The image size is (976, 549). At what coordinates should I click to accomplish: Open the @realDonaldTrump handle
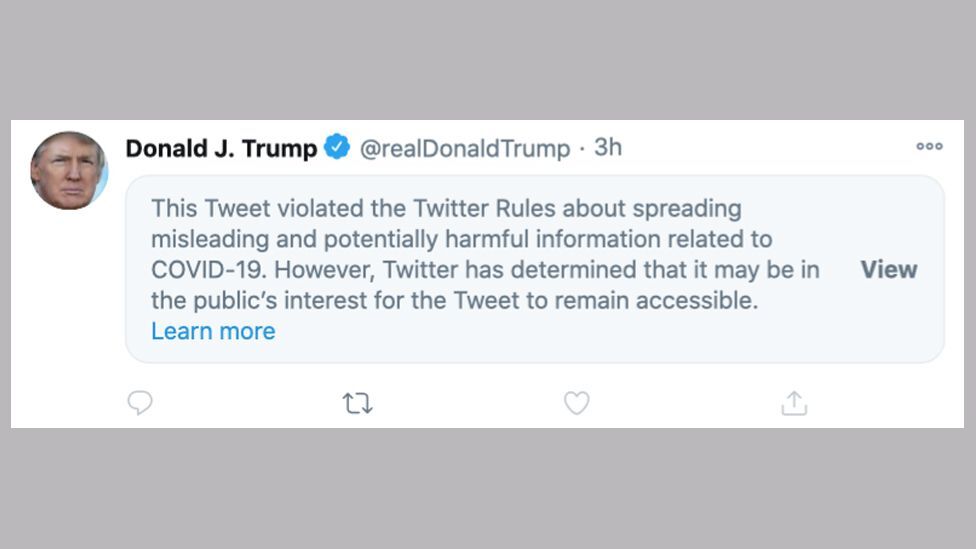(464, 148)
